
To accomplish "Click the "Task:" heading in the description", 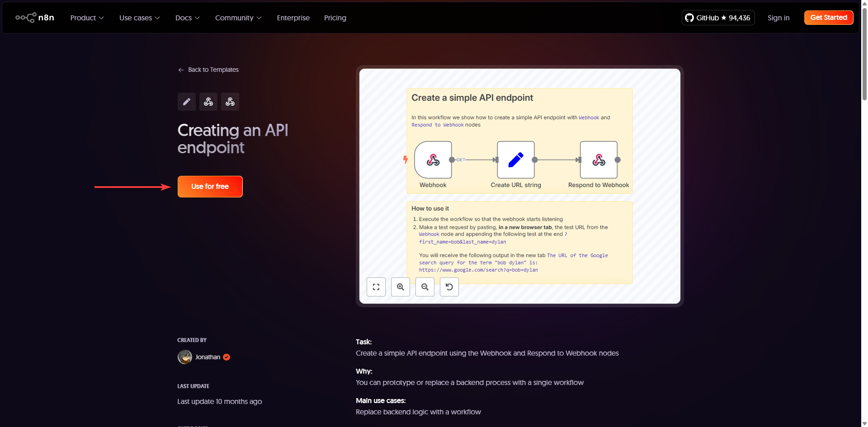I will point(364,342).
